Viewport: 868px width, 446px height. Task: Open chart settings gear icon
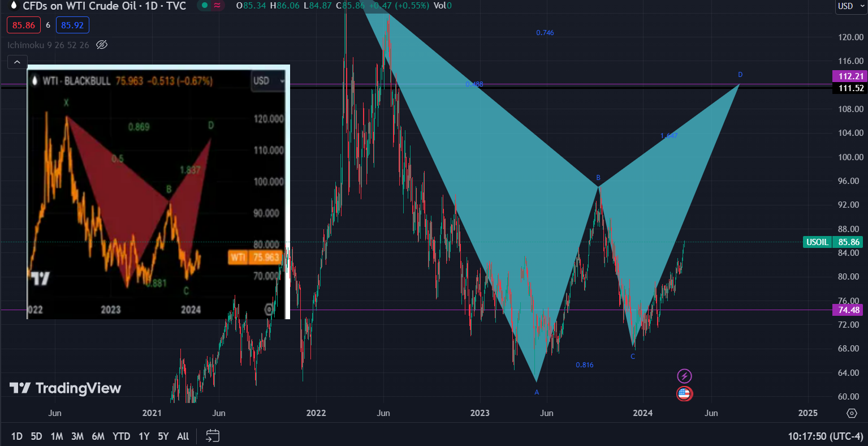pyautogui.click(x=852, y=413)
